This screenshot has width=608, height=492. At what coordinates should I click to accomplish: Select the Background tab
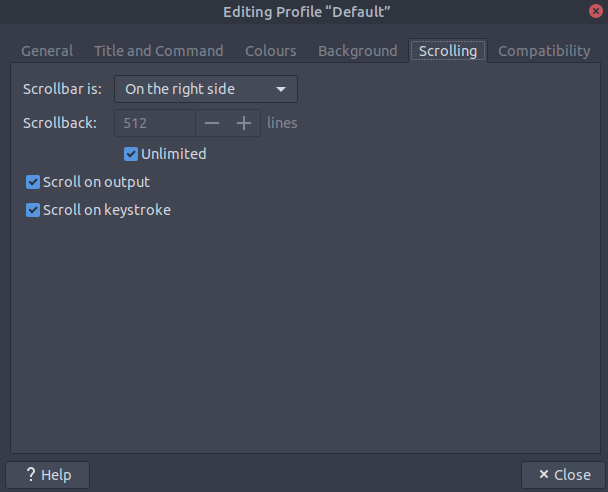(358, 51)
